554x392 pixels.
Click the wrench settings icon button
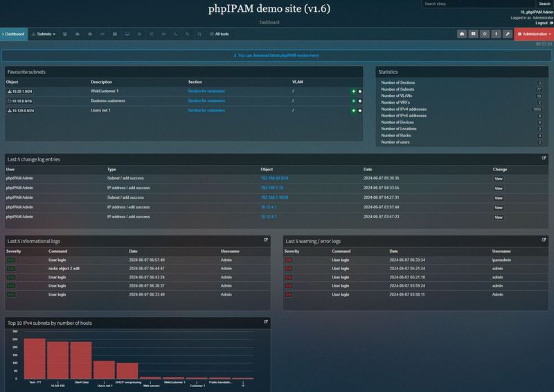[508, 34]
